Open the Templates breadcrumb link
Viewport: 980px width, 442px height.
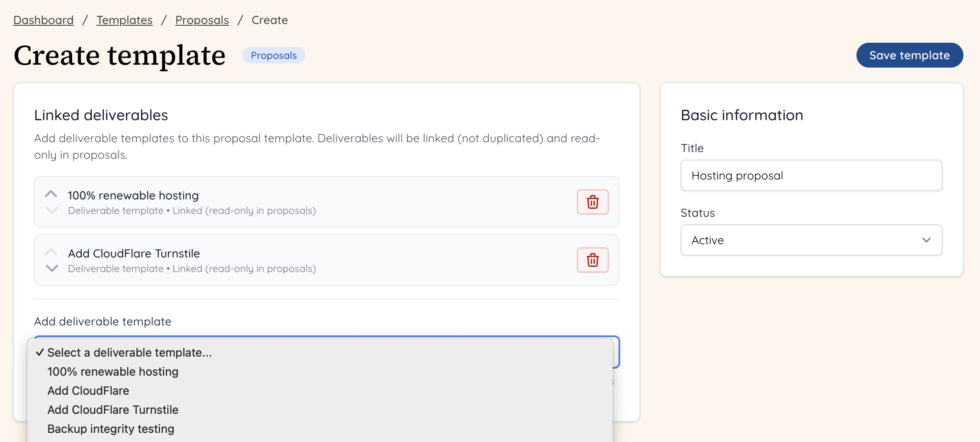click(x=124, y=19)
